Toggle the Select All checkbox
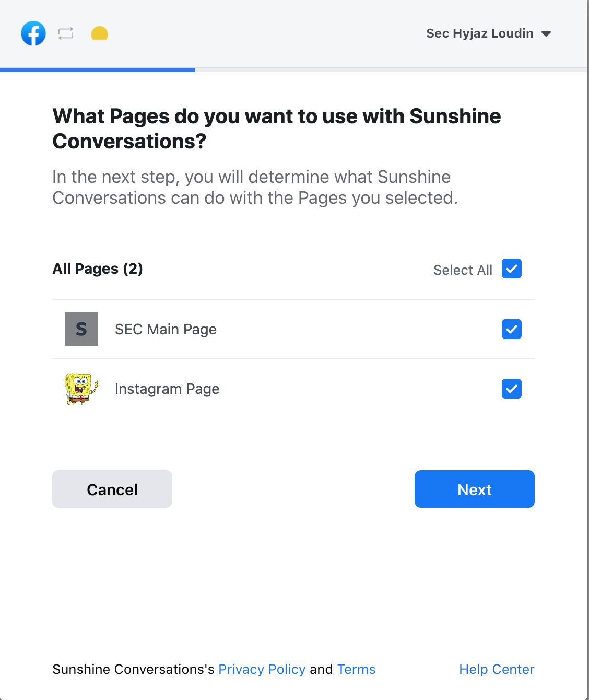The height and width of the screenshot is (700, 589). pos(512,269)
